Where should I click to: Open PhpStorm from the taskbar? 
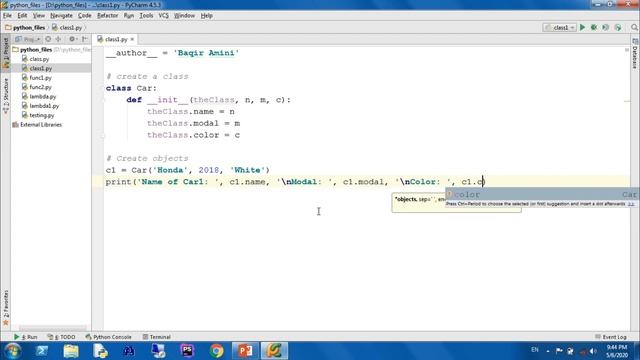tap(187, 351)
